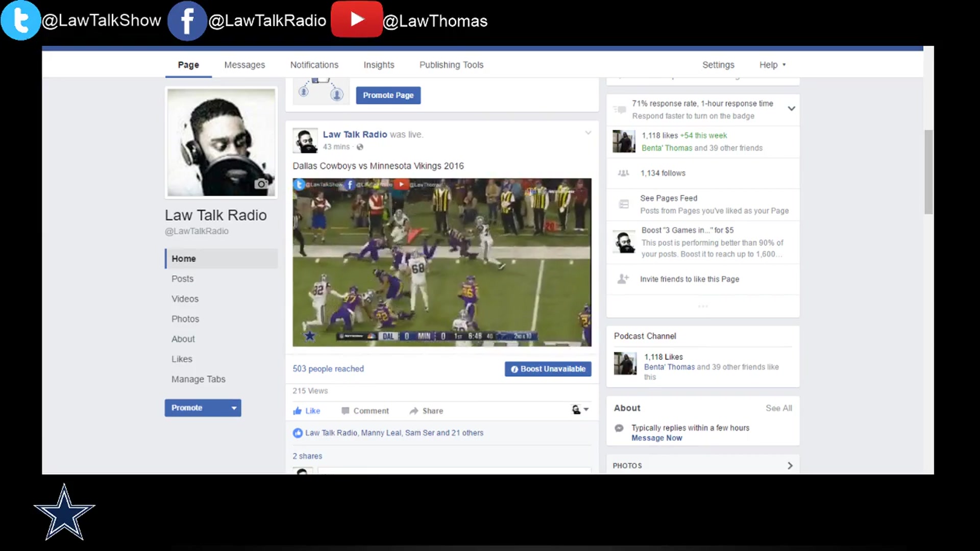Click the 43 mins timestamp
The height and width of the screenshot is (551, 980).
pyautogui.click(x=336, y=147)
